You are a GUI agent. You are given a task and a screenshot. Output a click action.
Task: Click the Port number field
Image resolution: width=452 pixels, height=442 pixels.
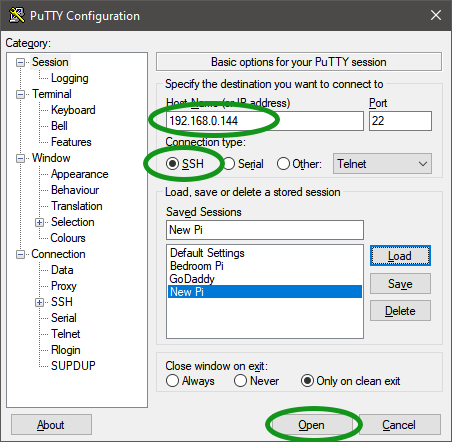click(x=400, y=121)
